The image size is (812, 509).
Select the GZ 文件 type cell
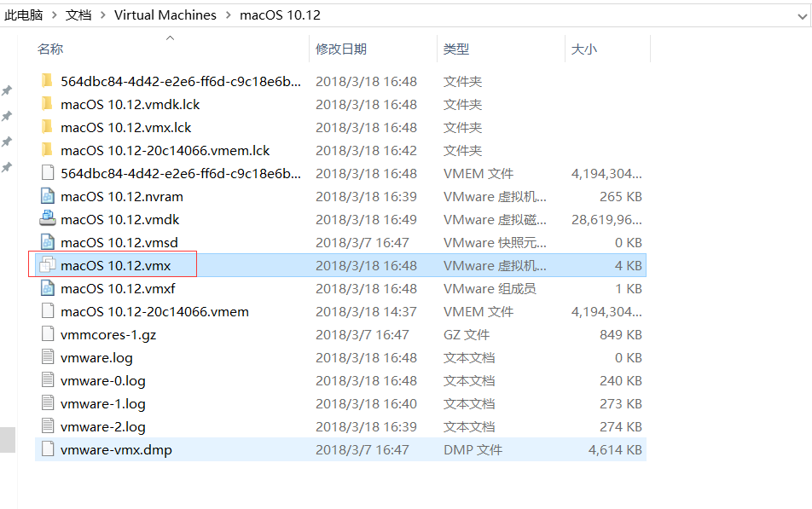click(466, 335)
